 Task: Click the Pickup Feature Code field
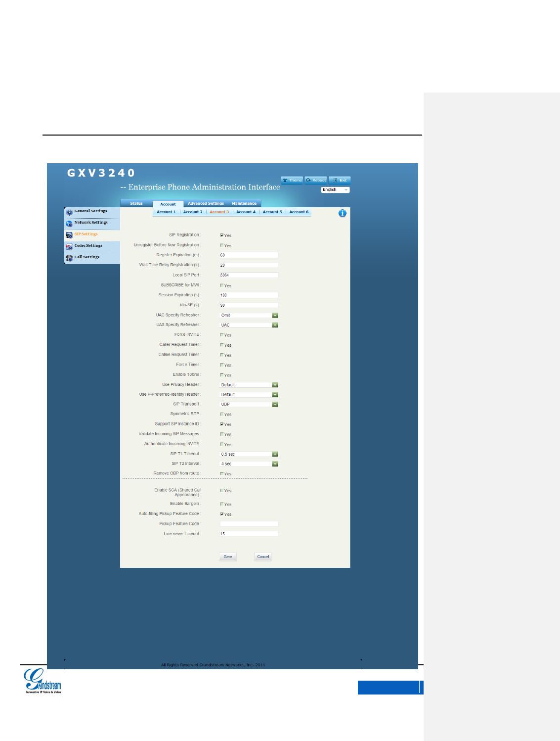click(x=249, y=524)
